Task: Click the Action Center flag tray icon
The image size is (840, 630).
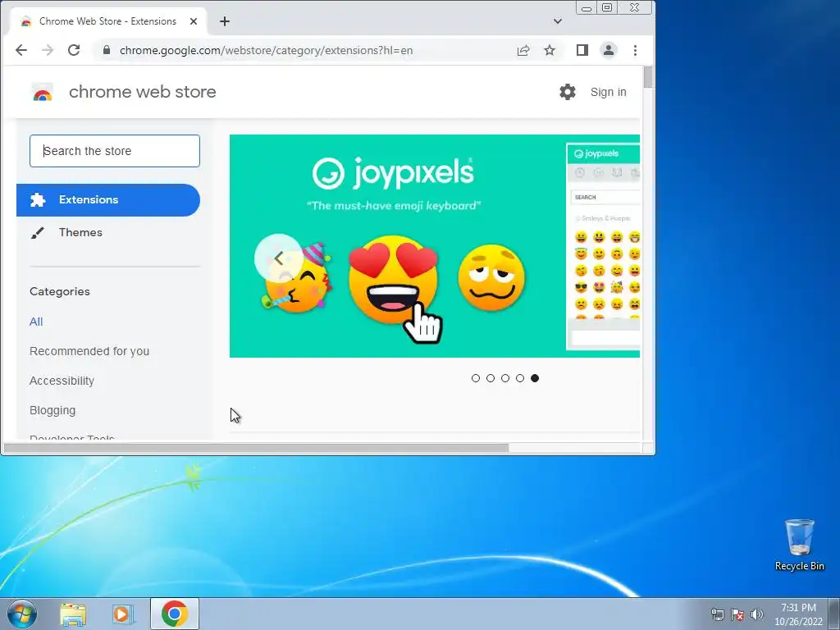Action: coord(737,614)
